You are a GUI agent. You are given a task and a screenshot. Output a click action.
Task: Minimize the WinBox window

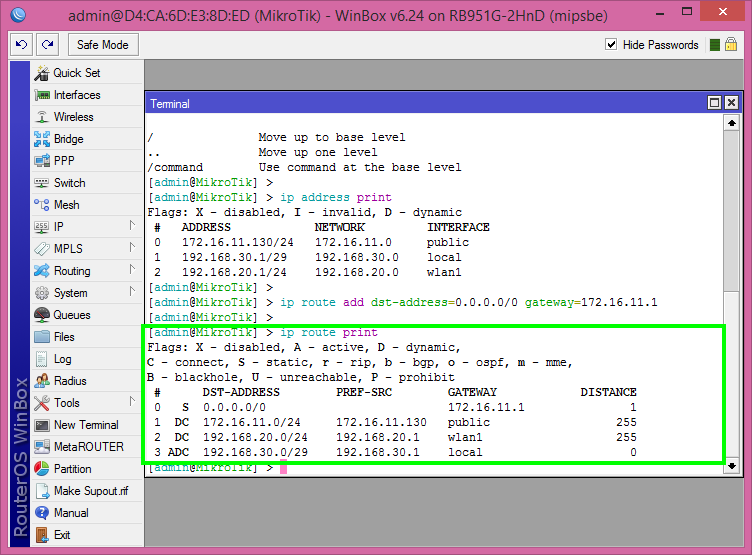pos(660,13)
